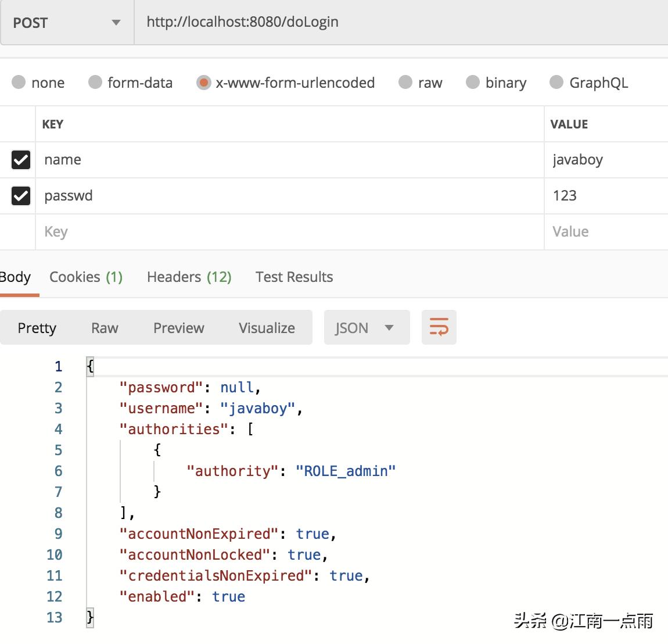The image size is (668, 644).
Task: Select the none body type radio
Action: (19, 82)
